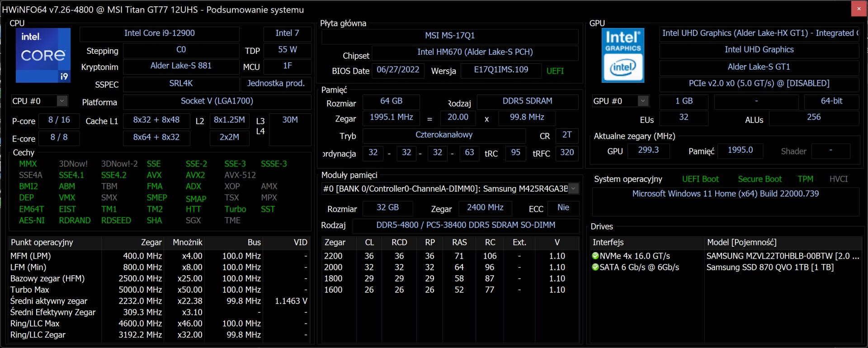Click the Intel Core i9-12900 name field
The height and width of the screenshot is (348, 868).
coord(159,33)
